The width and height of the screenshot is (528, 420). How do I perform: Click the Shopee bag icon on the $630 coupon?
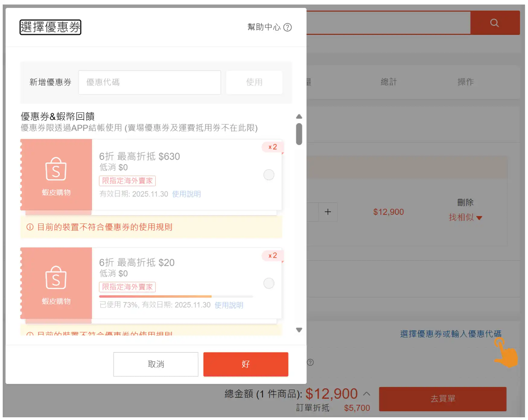click(56, 169)
